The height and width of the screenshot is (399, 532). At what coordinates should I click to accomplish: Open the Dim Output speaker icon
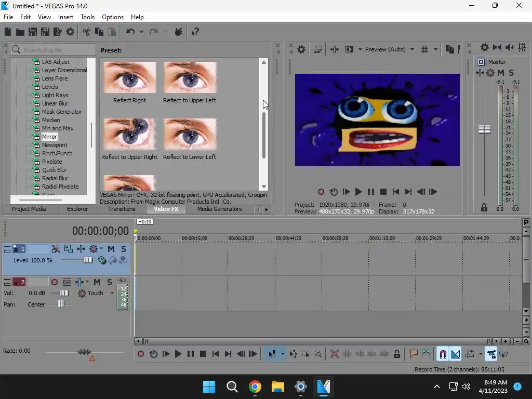[510, 47]
